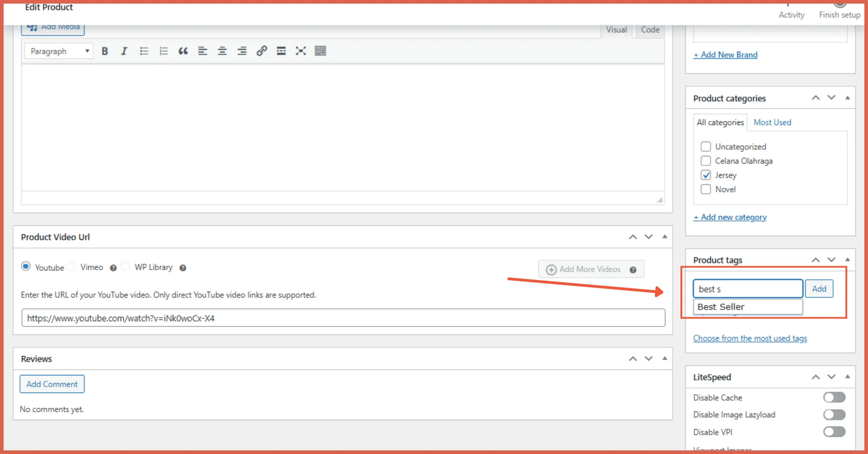The width and height of the screenshot is (868, 454).
Task: Toggle bold formatting in the editor toolbar
Action: (104, 51)
